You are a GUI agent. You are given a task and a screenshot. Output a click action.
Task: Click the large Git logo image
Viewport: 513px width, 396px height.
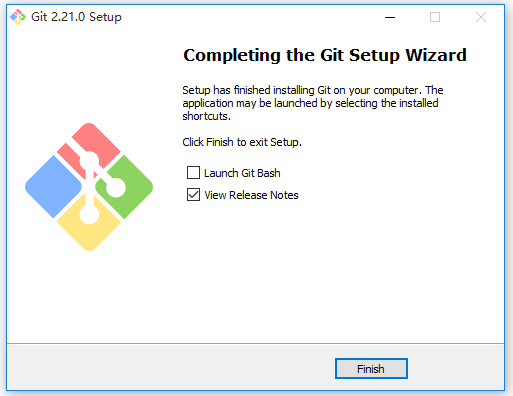click(x=89, y=187)
